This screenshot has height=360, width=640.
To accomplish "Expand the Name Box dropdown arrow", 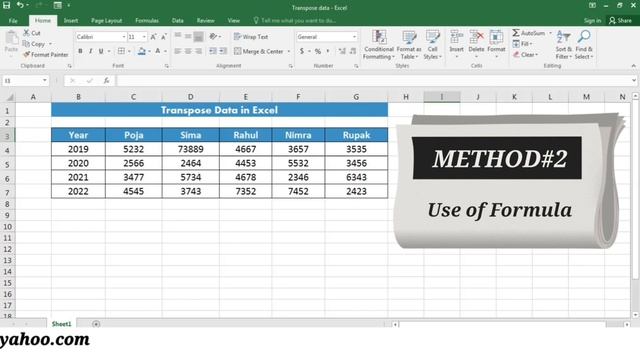I will pyautogui.click(x=44, y=81).
